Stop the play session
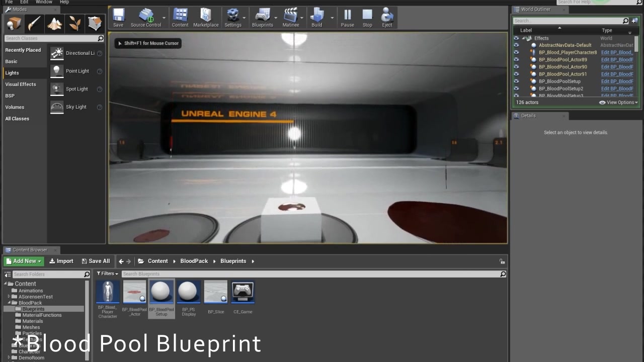This screenshot has height=362, width=644. (367, 18)
